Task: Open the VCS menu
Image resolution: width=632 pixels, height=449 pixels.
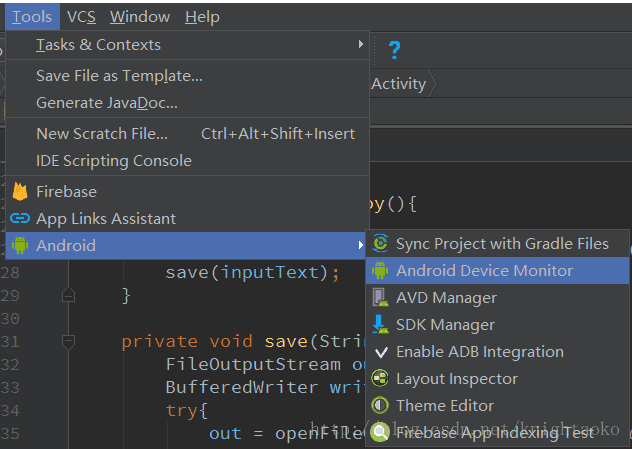Action: point(81,17)
